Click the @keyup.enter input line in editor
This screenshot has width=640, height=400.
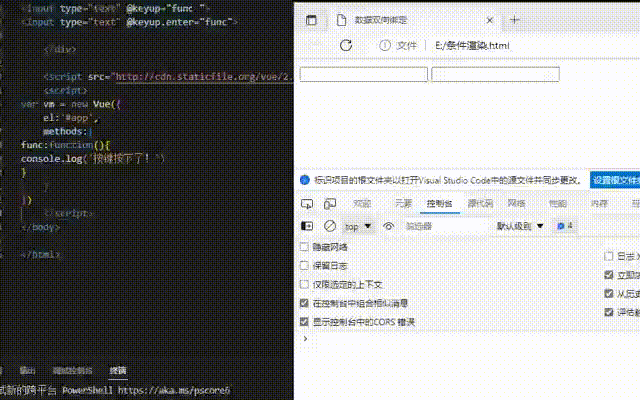(129, 22)
